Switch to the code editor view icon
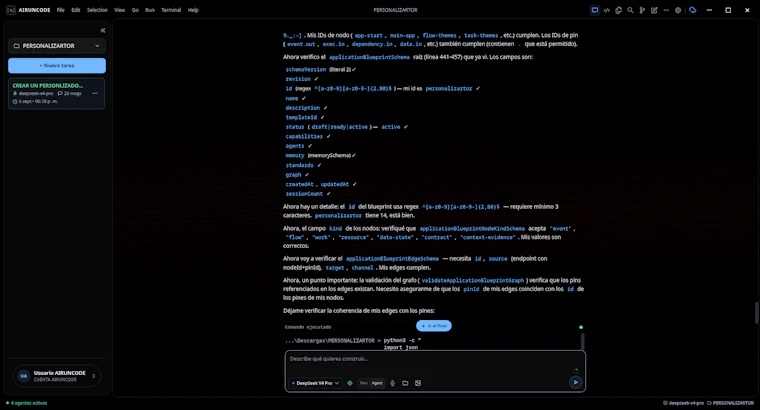This screenshot has height=410, width=760. point(606,10)
